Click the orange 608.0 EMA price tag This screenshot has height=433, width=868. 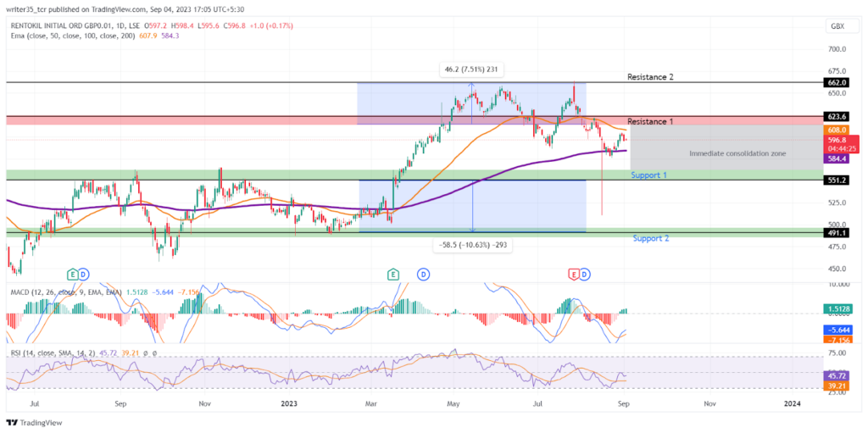tap(835, 130)
